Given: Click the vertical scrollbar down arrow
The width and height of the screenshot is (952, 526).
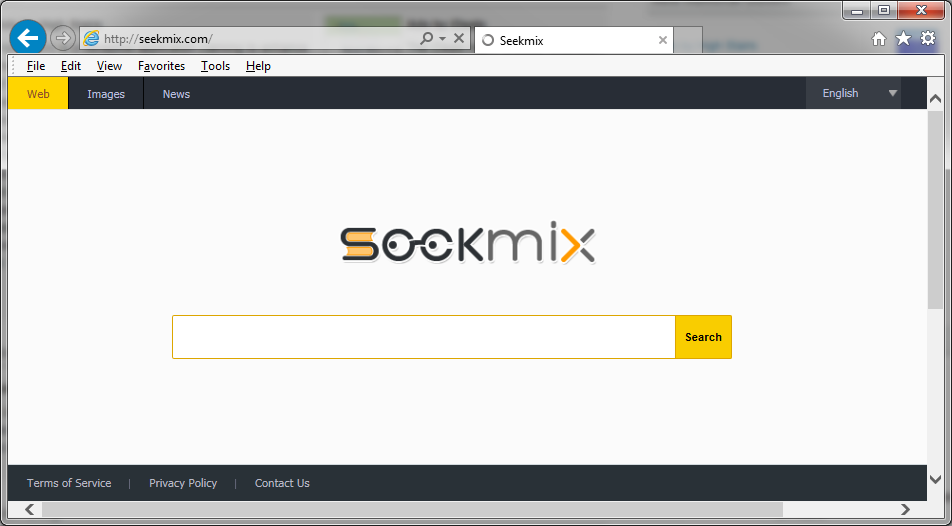Looking at the screenshot, I should tap(935, 479).
